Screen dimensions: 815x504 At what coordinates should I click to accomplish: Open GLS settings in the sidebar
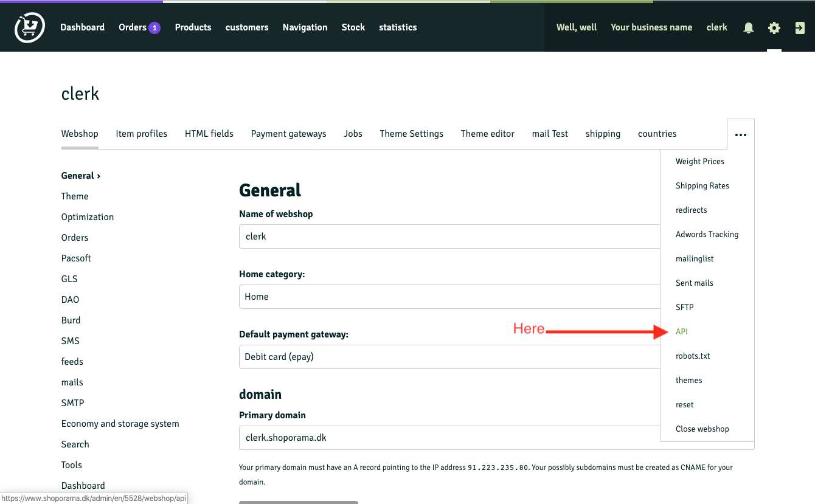69,278
